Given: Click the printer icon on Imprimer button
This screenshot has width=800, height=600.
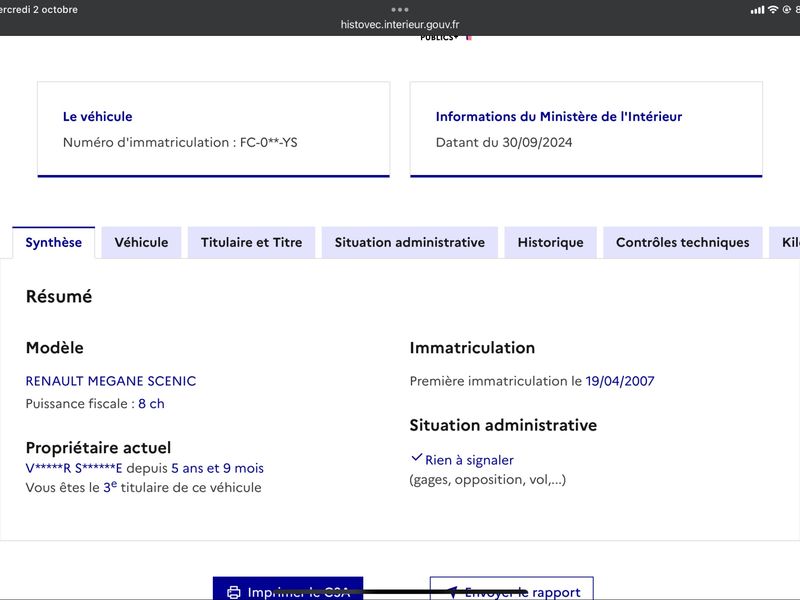Looking at the screenshot, I should (234, 592).
